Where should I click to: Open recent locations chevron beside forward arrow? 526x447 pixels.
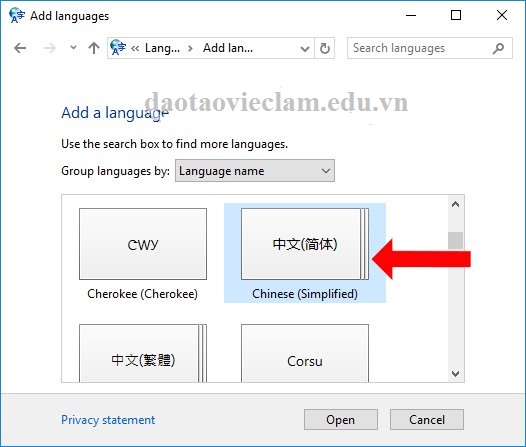[73, 48]
